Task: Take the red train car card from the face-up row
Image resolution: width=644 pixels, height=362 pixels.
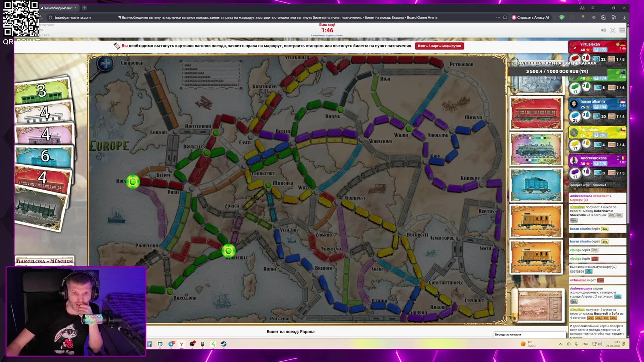Action: tap(536, 113)
